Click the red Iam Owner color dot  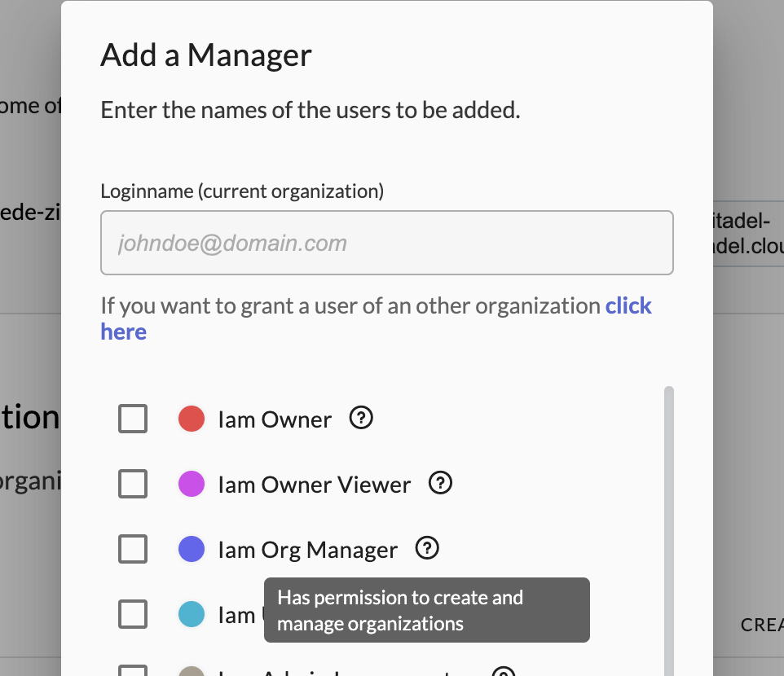(192, 419)
